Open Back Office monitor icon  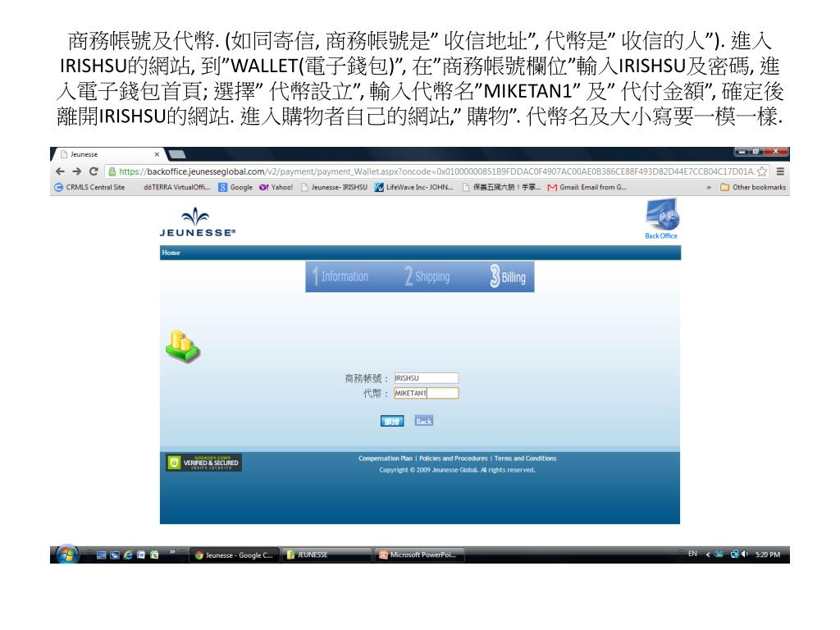point(662,218)
